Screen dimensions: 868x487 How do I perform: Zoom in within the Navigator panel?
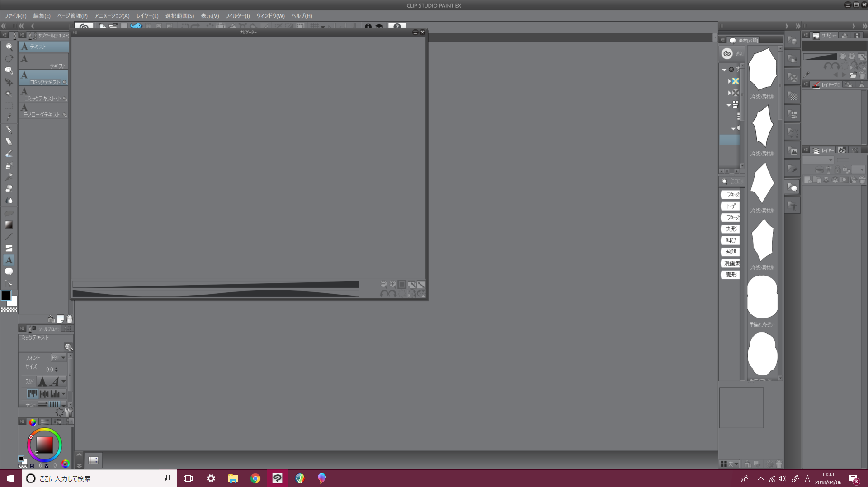tap(393, 284)
